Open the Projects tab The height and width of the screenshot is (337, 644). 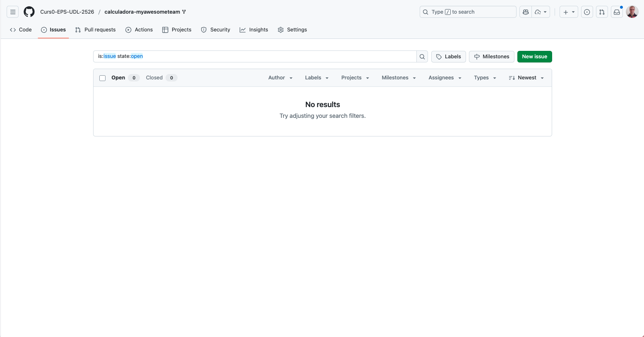[177, 30]
